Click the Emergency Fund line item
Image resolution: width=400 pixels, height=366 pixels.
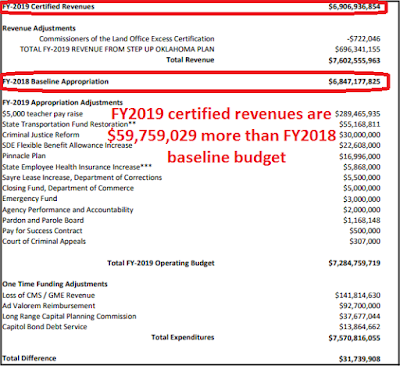(30, 199)
